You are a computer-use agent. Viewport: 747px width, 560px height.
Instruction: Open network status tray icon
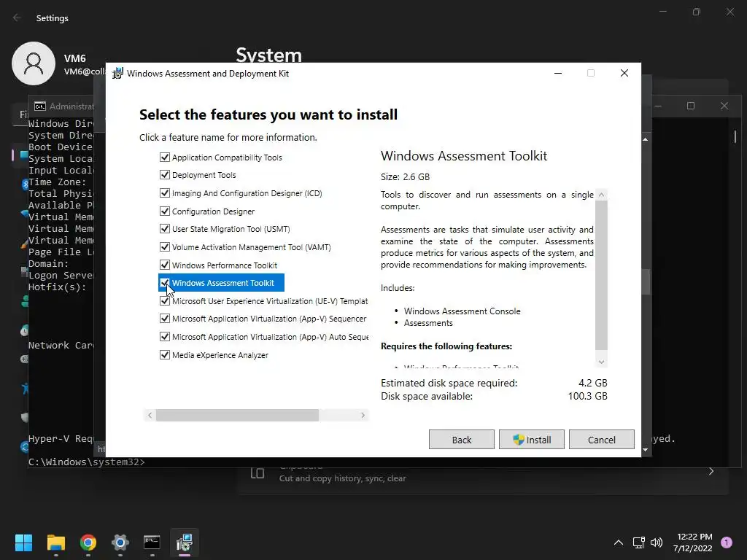click(x=638, y=542)
